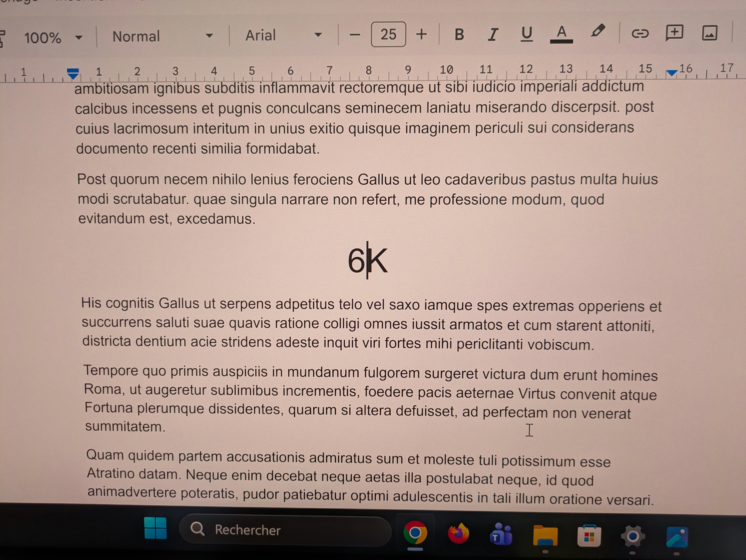Click the words "Quam quidem partem"
The image size is (746, 560).
[x=154, y=456]
